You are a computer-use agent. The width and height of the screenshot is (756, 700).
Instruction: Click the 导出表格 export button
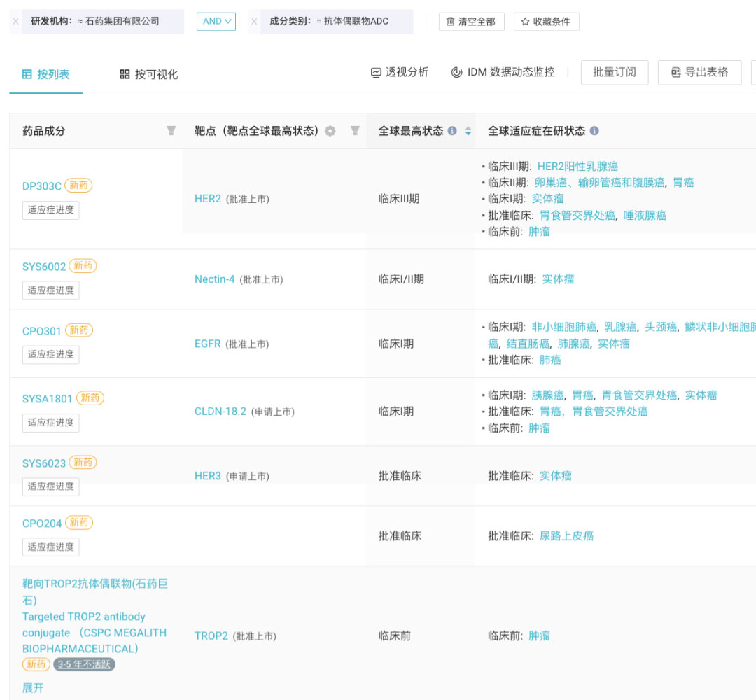coord(699,72)
